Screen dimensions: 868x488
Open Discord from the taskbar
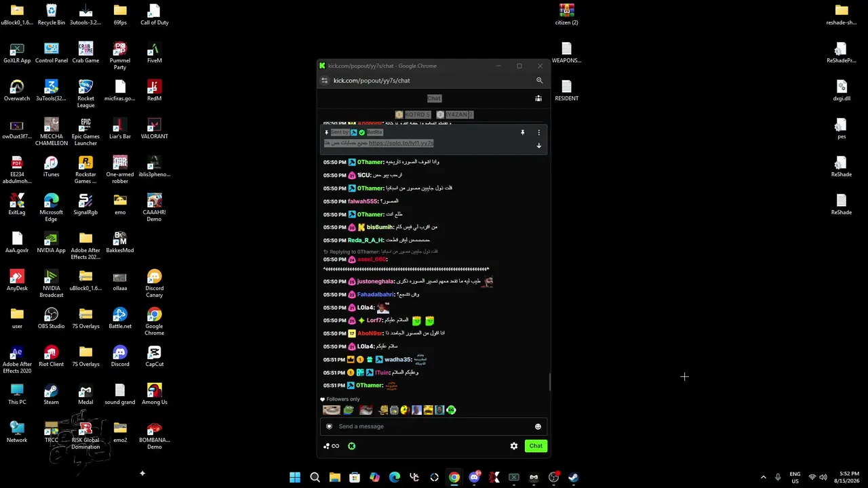tap(475, 477)
